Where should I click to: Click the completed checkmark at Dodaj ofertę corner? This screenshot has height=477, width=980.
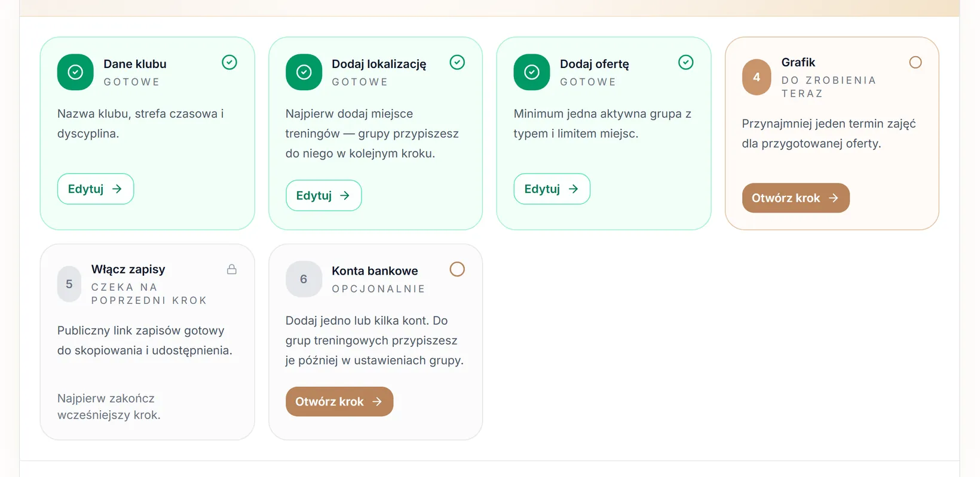tap(686, 62)
